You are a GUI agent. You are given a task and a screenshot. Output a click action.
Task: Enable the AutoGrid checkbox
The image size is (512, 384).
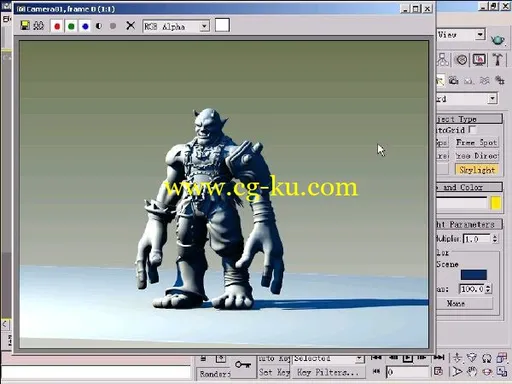click(x=472, y=129)
